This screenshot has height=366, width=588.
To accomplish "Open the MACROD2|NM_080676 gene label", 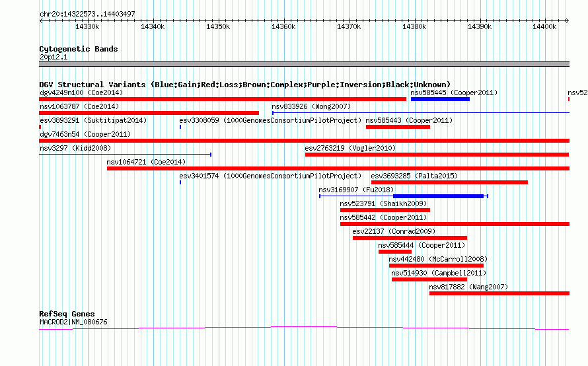I will point(73,322).
